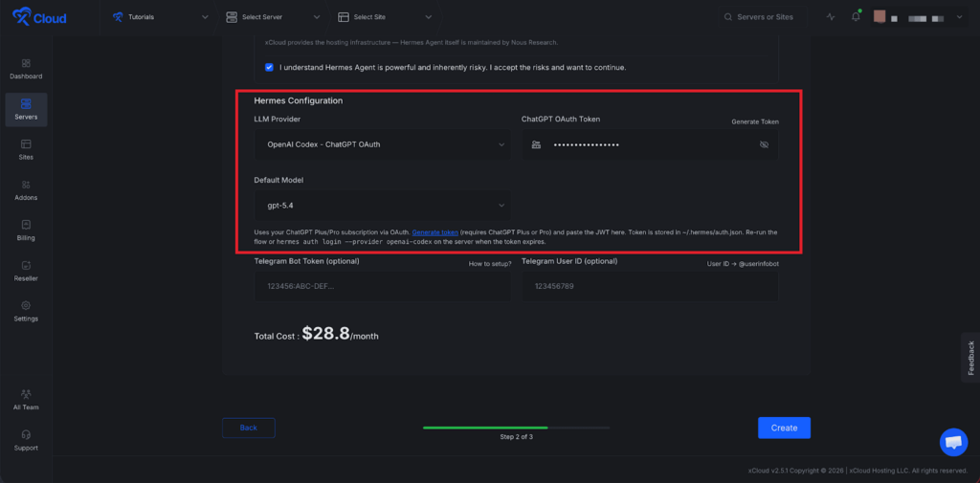980x483 pixels.
Task: Open Addons from the sidebar
Action: point(26,189)
